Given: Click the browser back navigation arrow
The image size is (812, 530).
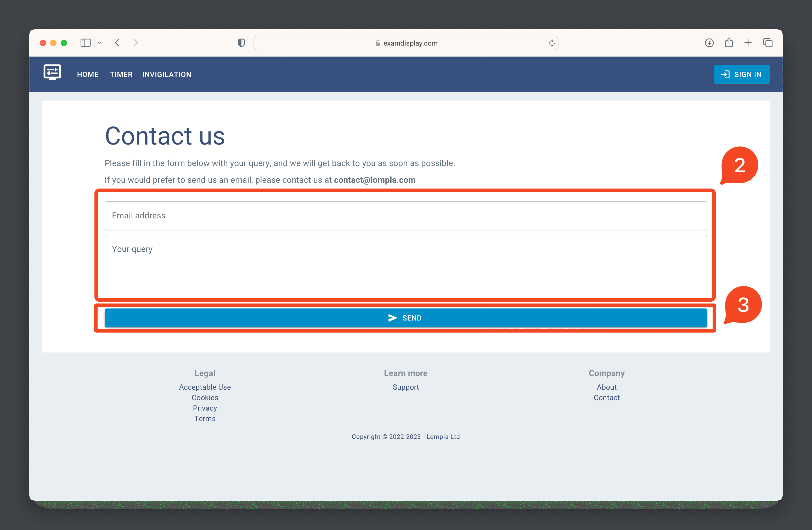Looking at the screenshot, I should (117, 42).
